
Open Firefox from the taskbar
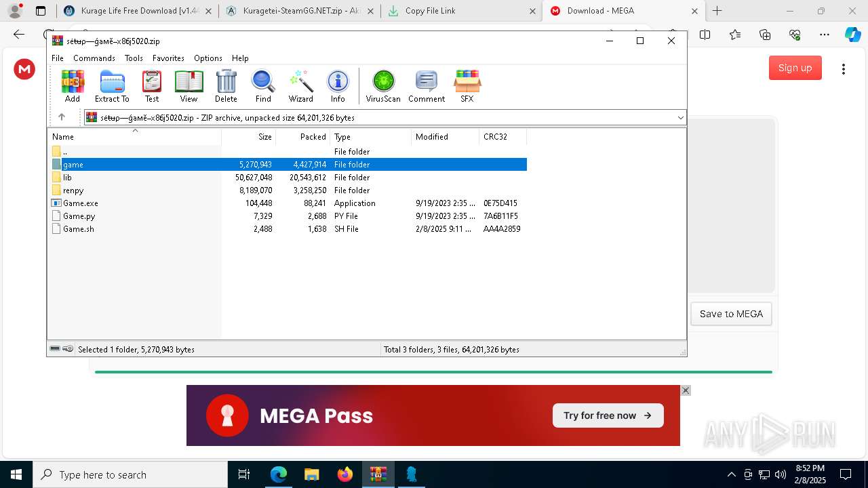[x=345, y=474]
